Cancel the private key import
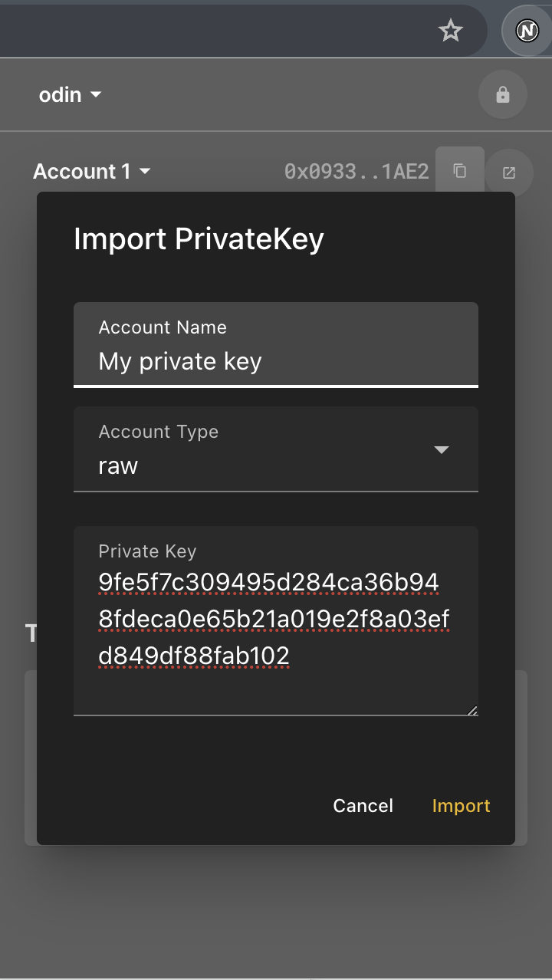 pyautogui.click(x=363, y=806)
